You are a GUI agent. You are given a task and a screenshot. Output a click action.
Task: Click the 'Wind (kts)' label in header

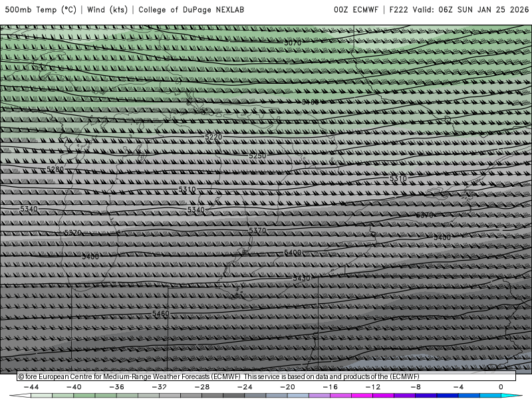pyautogui.click(x=107, y=10)
